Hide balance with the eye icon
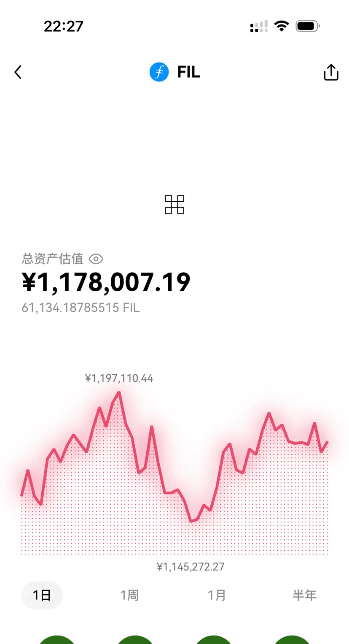The height and width of the screenshot is (644, 349). 96,259
